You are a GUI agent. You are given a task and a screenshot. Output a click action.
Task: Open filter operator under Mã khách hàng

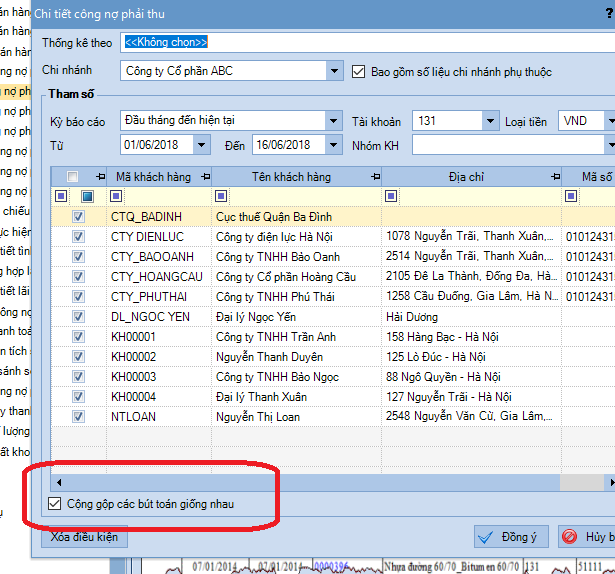[x=116, y=196]
